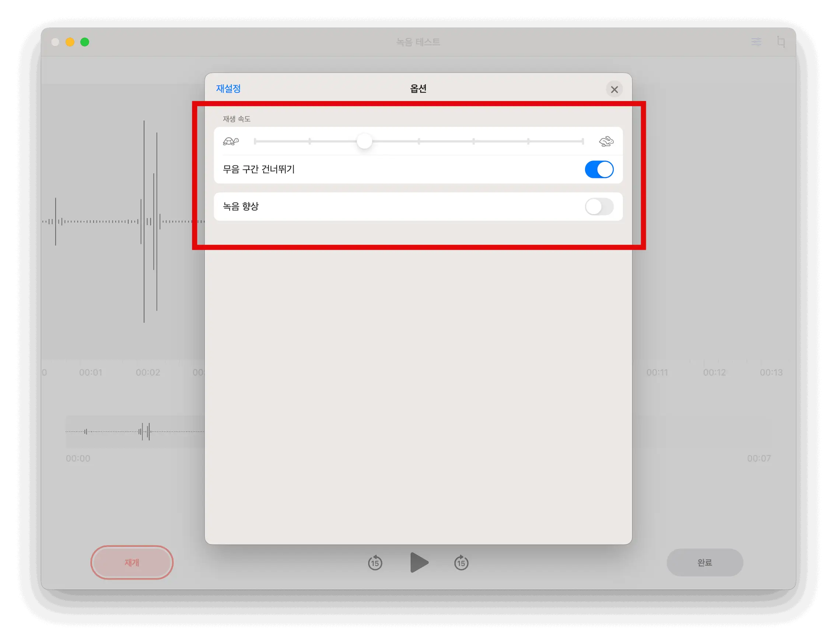Click the turtle slow-speed icon
The width and height of the screenshot is (837, 644).
coord(231,141)
